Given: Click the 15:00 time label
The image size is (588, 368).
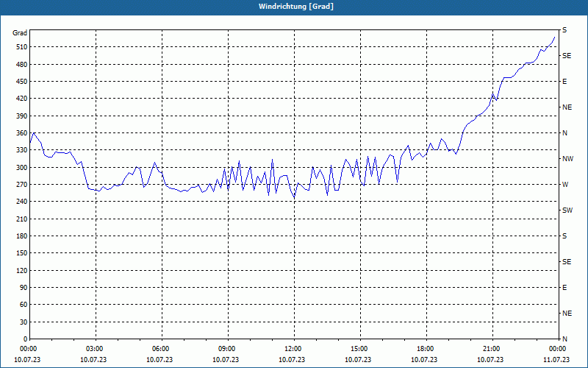Looking at the screenshot, I should pos(359,349).
